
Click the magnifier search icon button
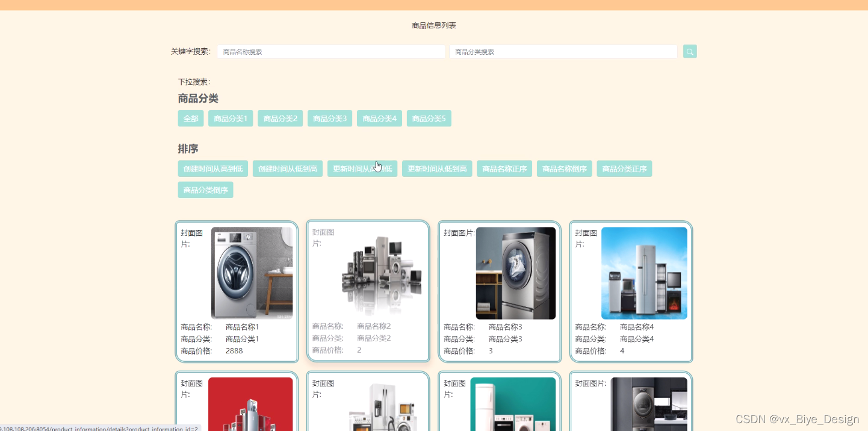coord(690,52)
